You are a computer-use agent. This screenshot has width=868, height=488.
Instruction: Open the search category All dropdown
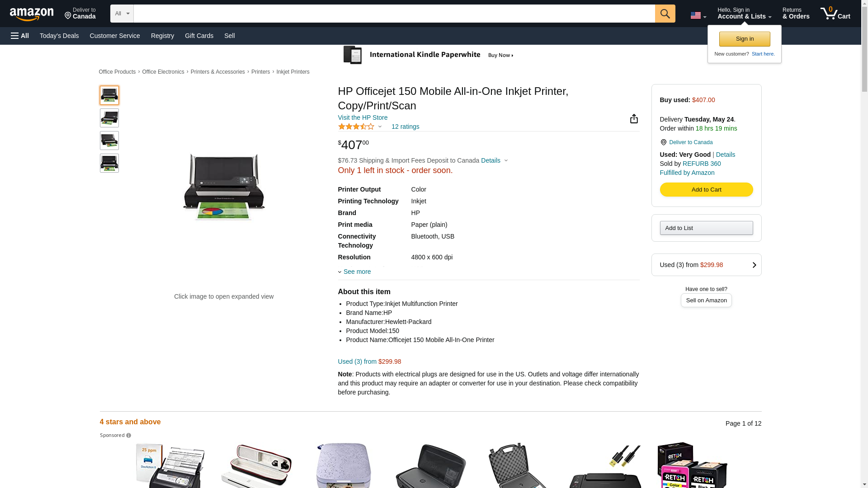122,14
